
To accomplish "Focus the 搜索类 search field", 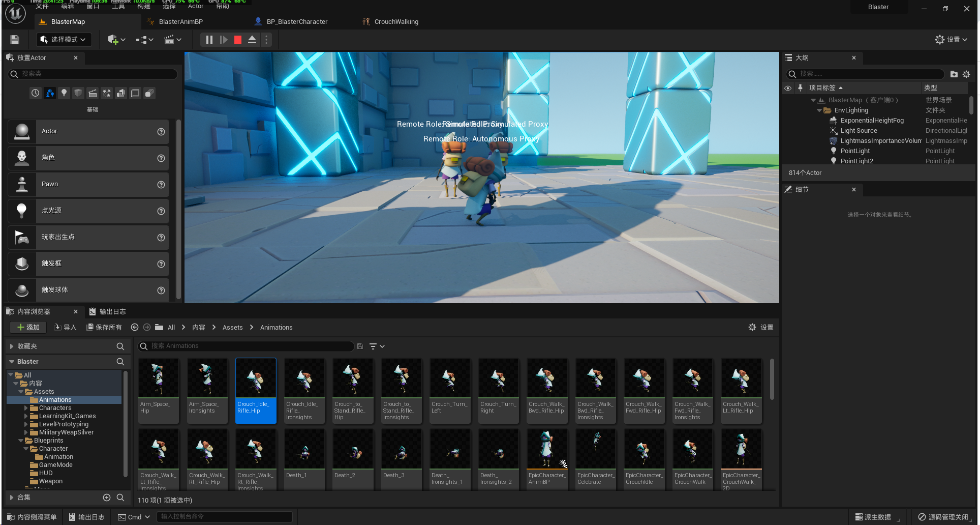I will click(93, 74).
